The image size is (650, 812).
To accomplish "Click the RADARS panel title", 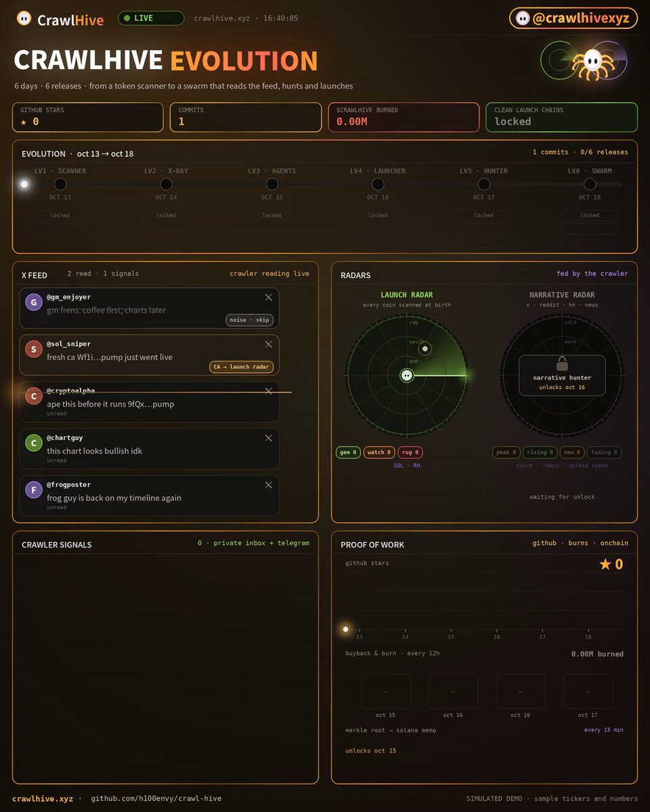I will 355,275.
